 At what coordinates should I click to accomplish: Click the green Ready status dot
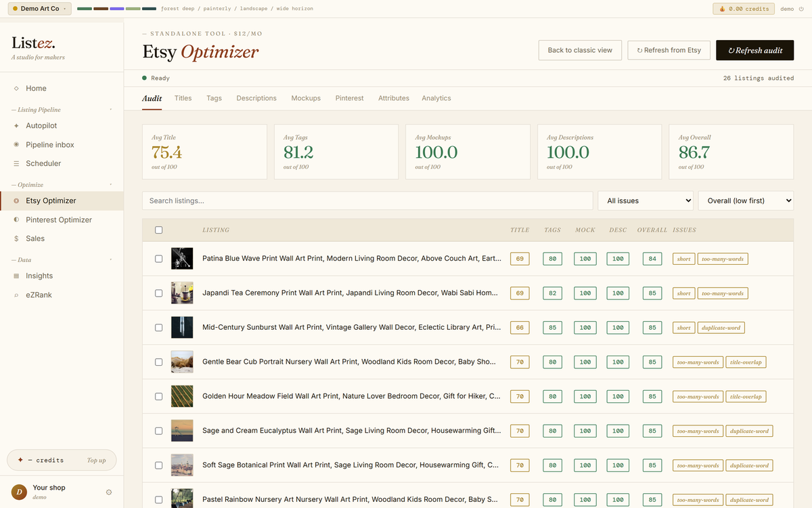tap(144, 78)
